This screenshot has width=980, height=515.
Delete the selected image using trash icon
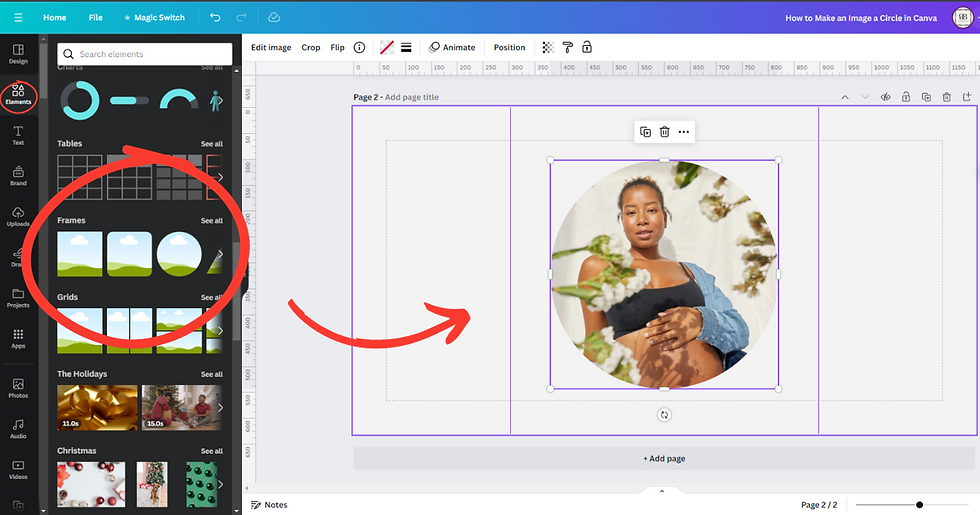pyautogui.click(x=664, y=132)
